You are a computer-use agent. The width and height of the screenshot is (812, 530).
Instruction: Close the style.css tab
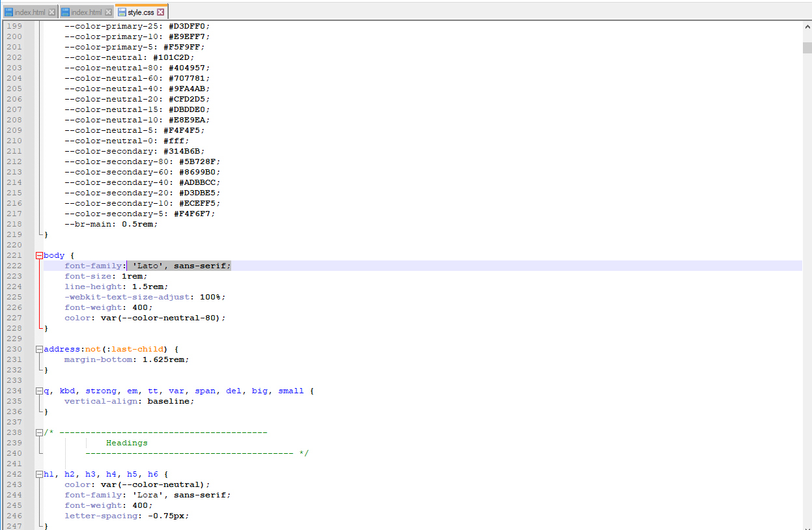pyautogui.click(x=161, y=12)
